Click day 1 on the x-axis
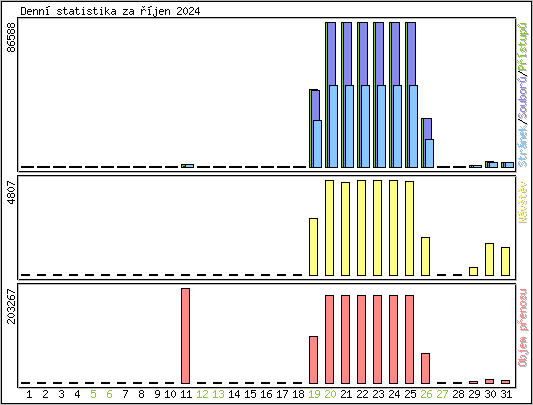Viewport: 533px width, 405px height. click(29, 394)
